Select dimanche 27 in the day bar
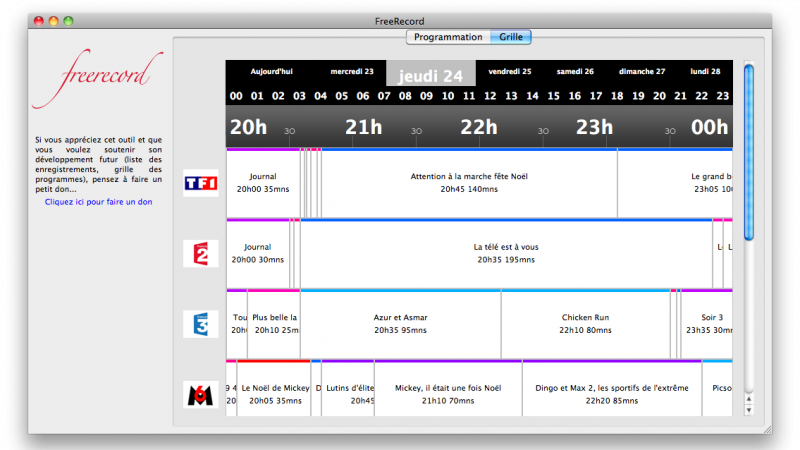Screen dimensions: 800x450 tap(642, 71)
